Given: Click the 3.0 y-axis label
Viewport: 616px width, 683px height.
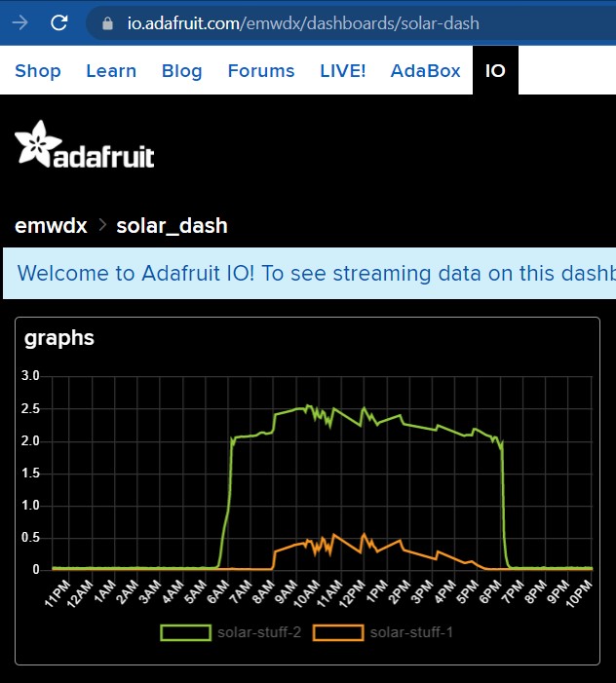Looking at the screenshot, I should 30,375.
